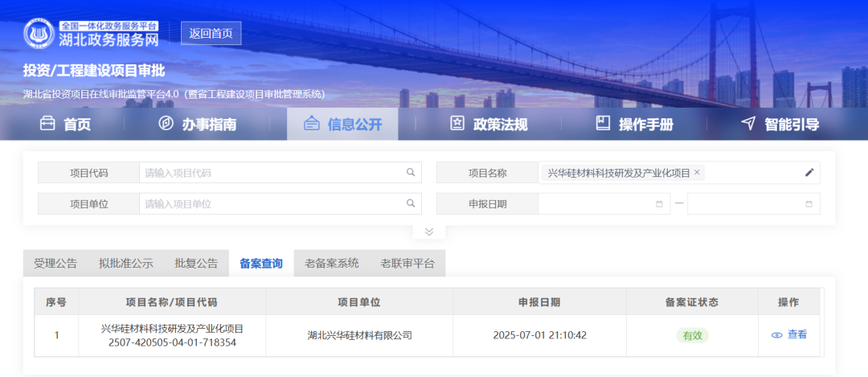Open the 申报日期 start date picker
Viewport: 868px width, 377px height.
click(604, 203)
